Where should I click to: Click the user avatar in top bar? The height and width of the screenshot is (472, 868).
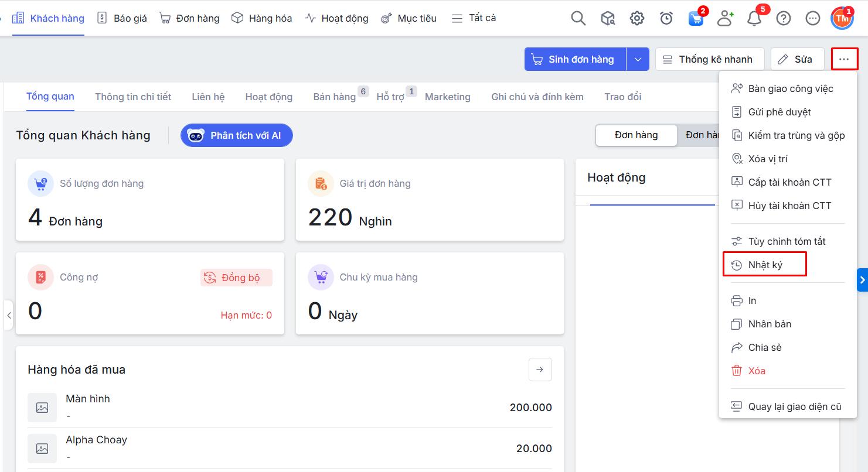842,18
